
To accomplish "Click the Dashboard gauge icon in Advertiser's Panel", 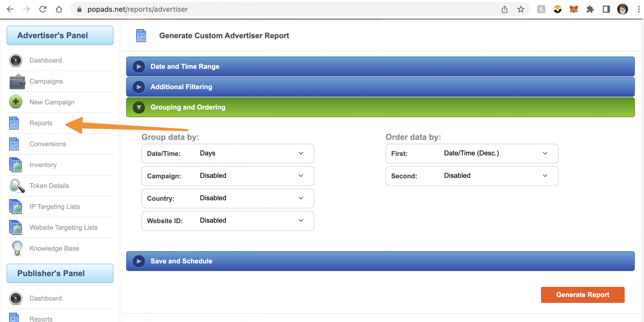I will (x=16, y=60).
